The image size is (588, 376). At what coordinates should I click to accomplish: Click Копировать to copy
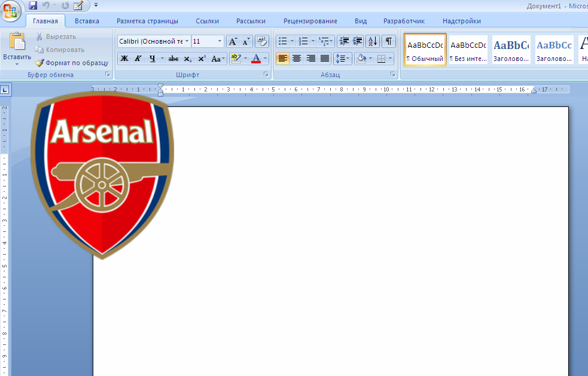(60, 50)
